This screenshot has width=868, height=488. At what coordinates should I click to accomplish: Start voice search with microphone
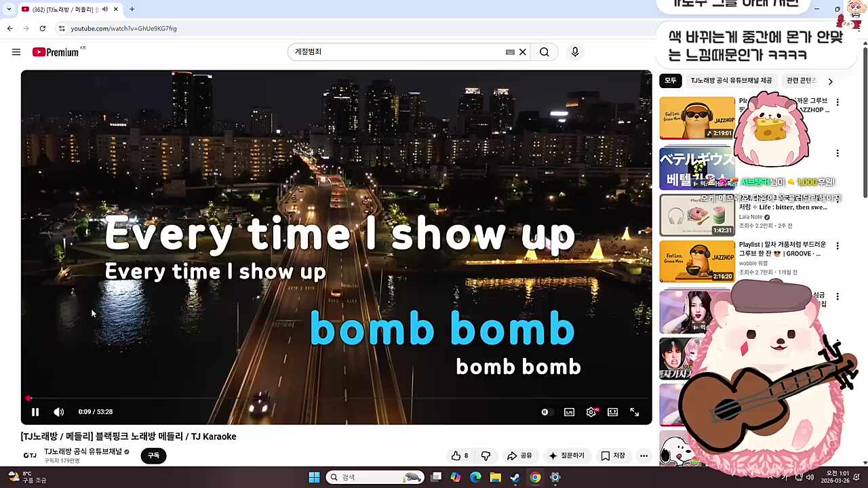point(575,52)
